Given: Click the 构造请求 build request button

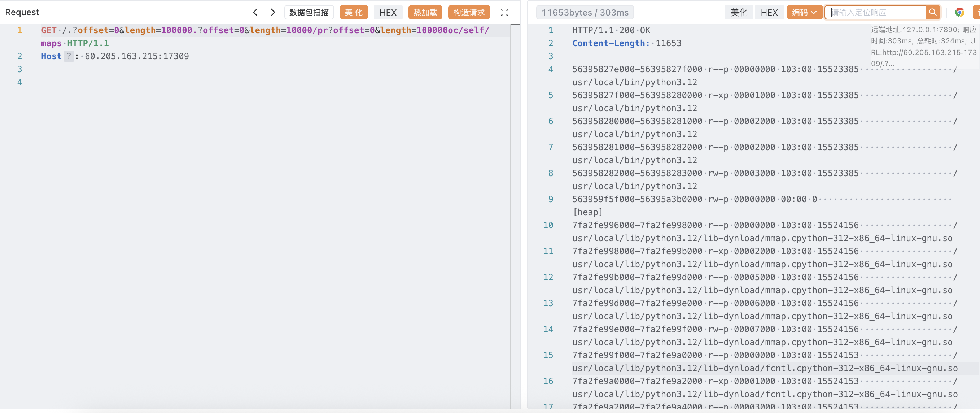Looking at the screenshot, I should (x=469, y=13).
